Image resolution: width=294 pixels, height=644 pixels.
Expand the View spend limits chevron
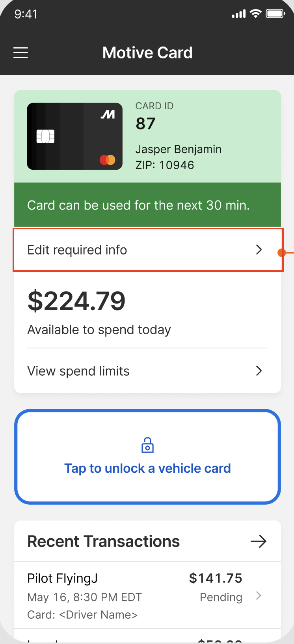click(x=259, y=371)
